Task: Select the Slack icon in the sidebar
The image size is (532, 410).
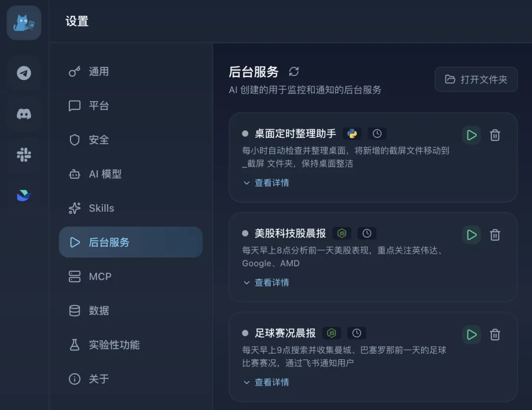Action: pos(23,154)
